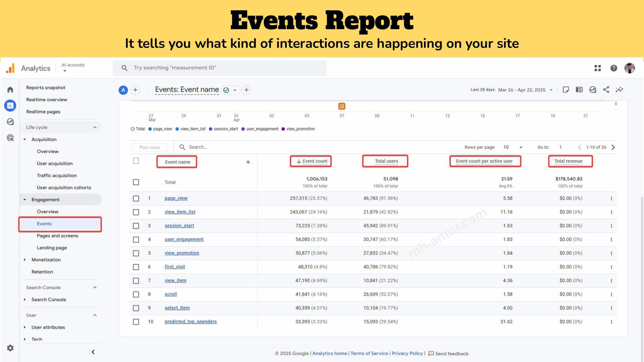Viewport: 644px width, 362px height.
Task: Click the orange annotation marker on chart
Action: coord(342,106)
